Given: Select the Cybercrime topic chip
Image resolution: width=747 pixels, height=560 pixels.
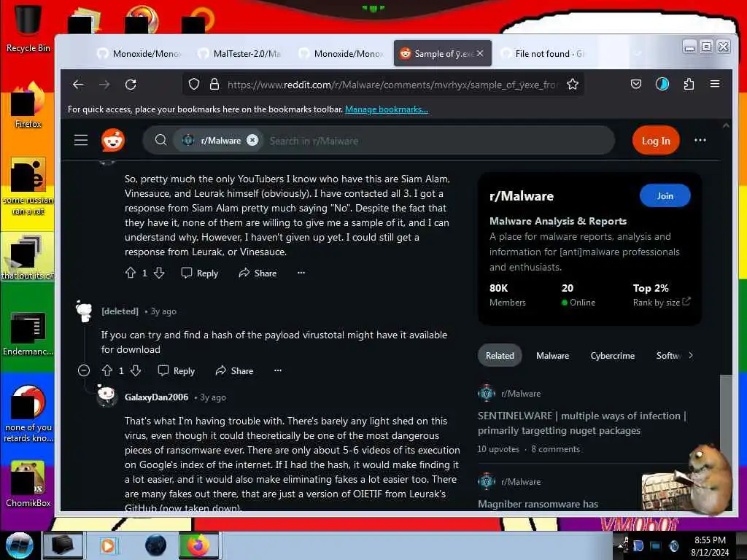Looking at the screenshot, I should (612, 356).
